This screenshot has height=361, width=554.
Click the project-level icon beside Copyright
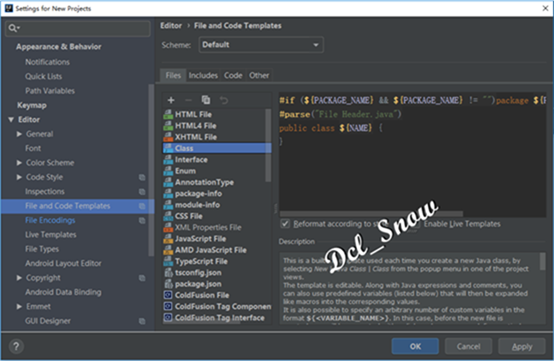142,278
